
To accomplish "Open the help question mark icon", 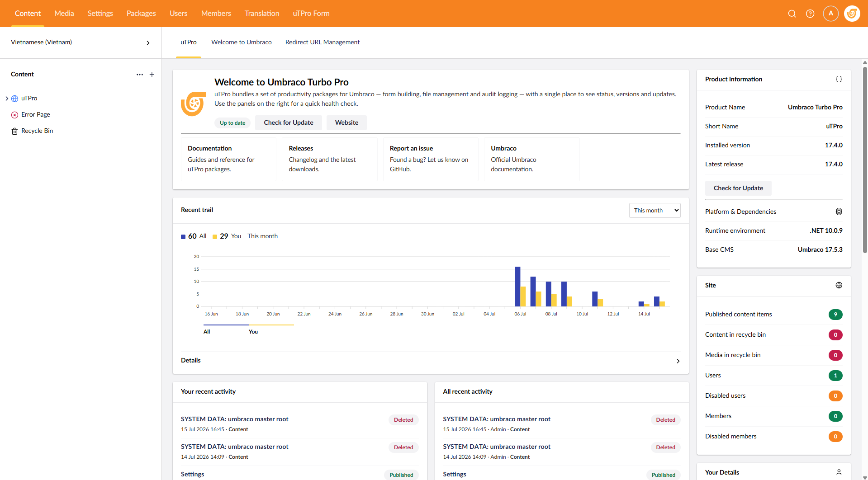I will pos(810,14).
